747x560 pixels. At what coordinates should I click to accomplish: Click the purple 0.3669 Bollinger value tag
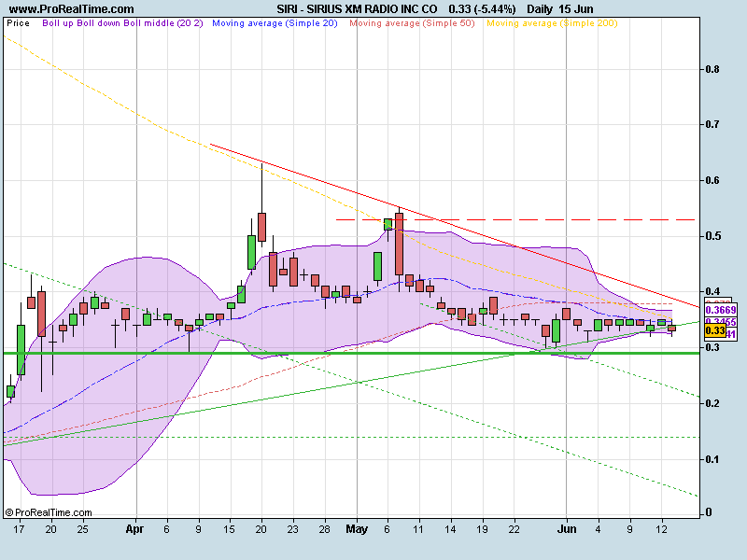point(721,310)
